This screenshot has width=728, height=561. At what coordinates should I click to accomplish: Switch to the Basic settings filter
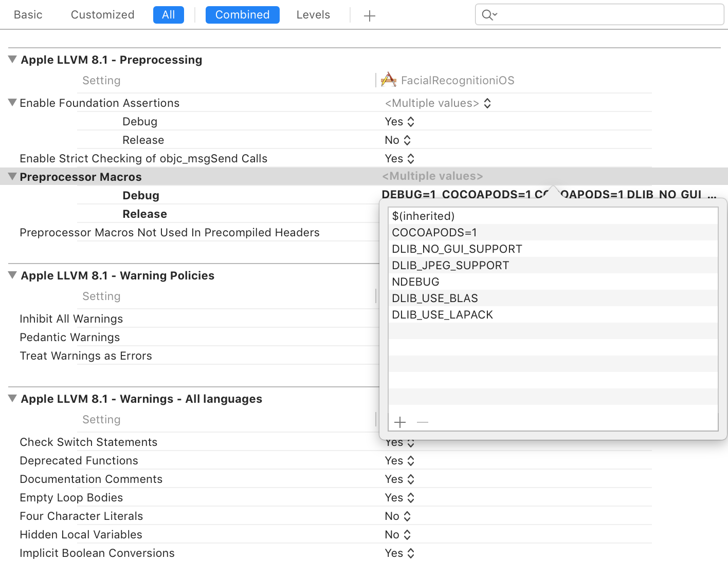click(28, 15)
